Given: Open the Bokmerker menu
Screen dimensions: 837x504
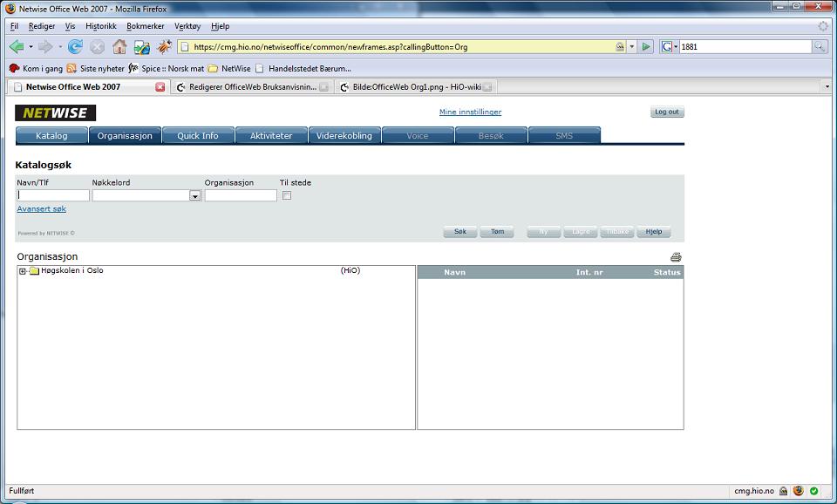Looking at the screenshot, I should click(146, 26).
